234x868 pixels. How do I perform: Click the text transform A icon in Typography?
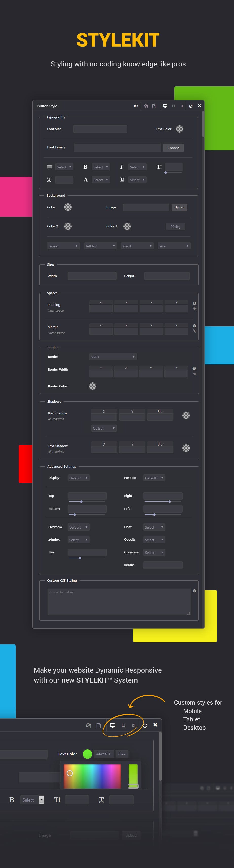[86, 179]
